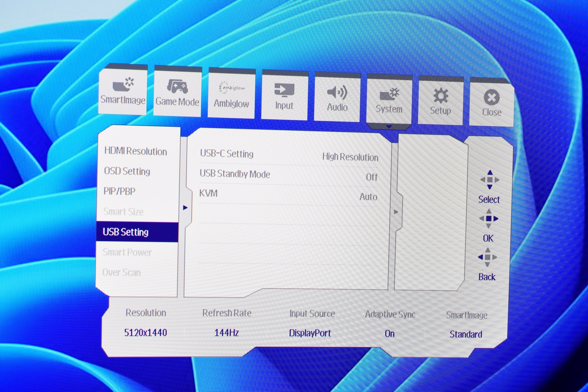Open the SmartImage menu icon
This screenshot has width=588, height=392.
[x=123, y=85]
